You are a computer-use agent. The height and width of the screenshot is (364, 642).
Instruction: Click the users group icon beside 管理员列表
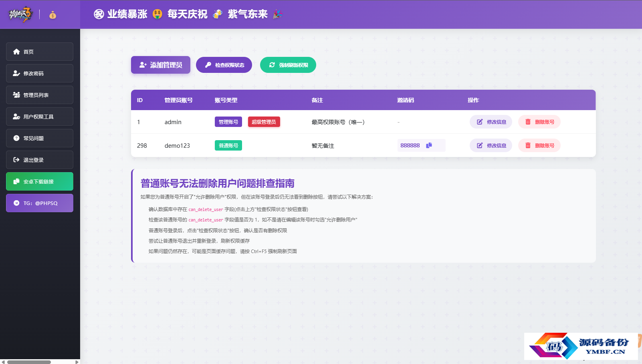[x=16, y=95]
